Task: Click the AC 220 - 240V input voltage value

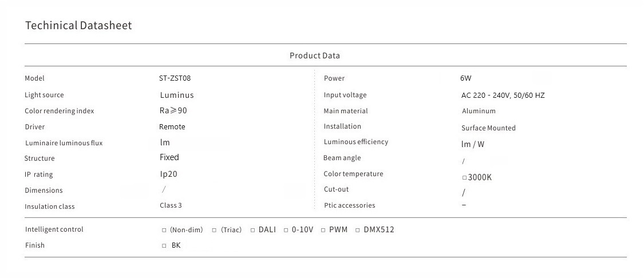Action: click(x=503, y=96)
